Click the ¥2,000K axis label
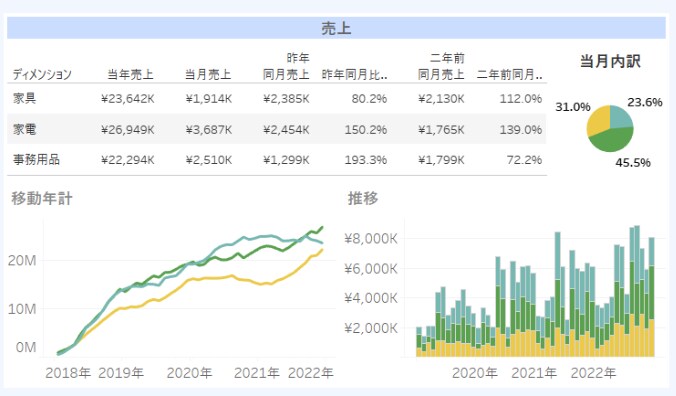Image resolution: width=676 pixels, height=396 pixels. (x=371, y=328)
